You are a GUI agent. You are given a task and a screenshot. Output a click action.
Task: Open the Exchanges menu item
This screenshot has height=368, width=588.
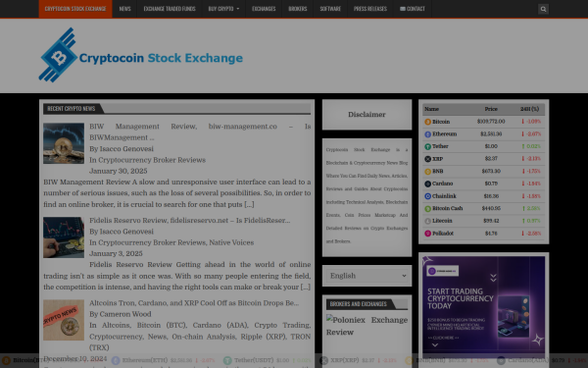(x=264, y=9)
